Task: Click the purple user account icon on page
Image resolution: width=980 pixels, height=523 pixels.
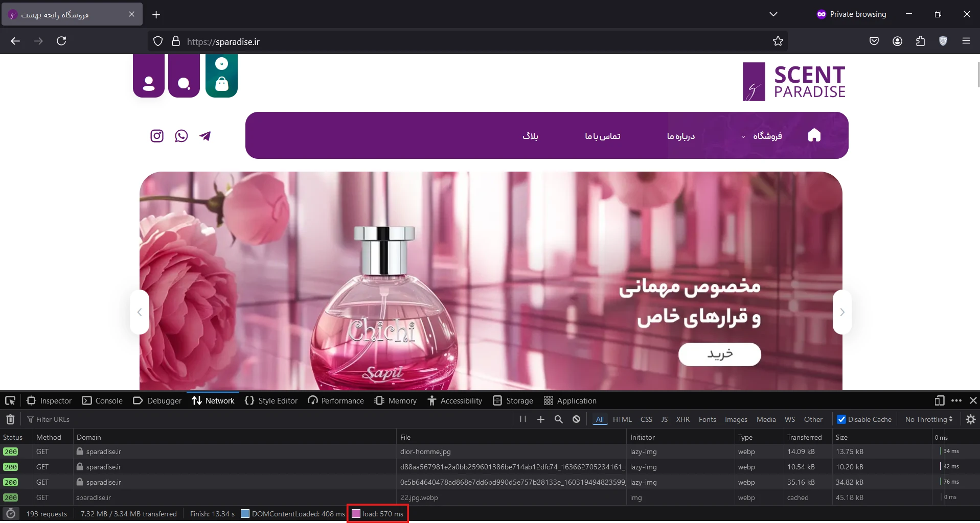Action: point(149,76)
